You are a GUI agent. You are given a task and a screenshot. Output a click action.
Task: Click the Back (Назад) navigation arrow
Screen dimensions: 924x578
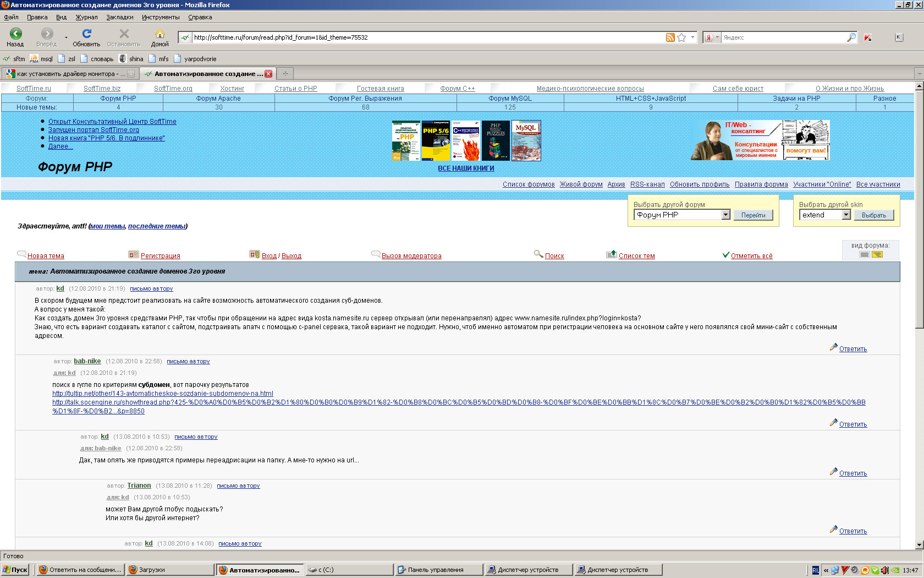16,34
